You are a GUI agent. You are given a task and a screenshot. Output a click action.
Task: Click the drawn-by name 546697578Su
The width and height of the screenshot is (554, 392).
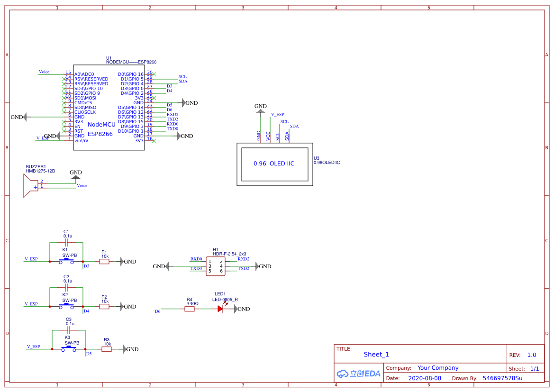point(502,378)
